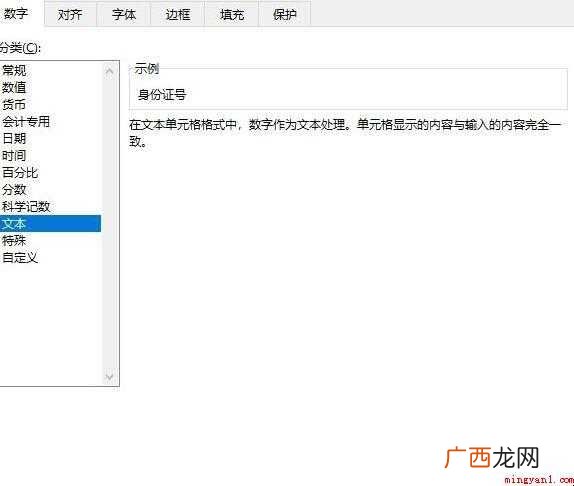The width and height of the screenshot is (574, 486).
Task: Choose 科学记数 format
Action: tap(51, 206)
